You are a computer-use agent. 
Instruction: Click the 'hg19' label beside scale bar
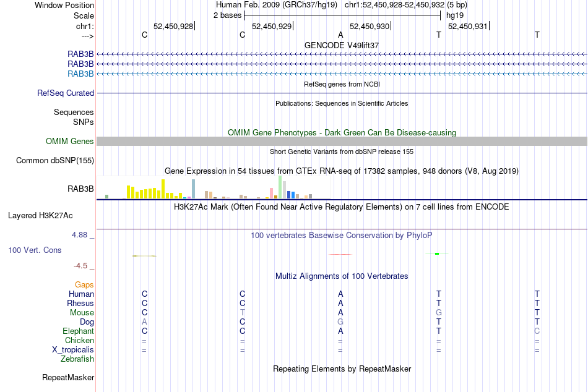tap(455, 15)
